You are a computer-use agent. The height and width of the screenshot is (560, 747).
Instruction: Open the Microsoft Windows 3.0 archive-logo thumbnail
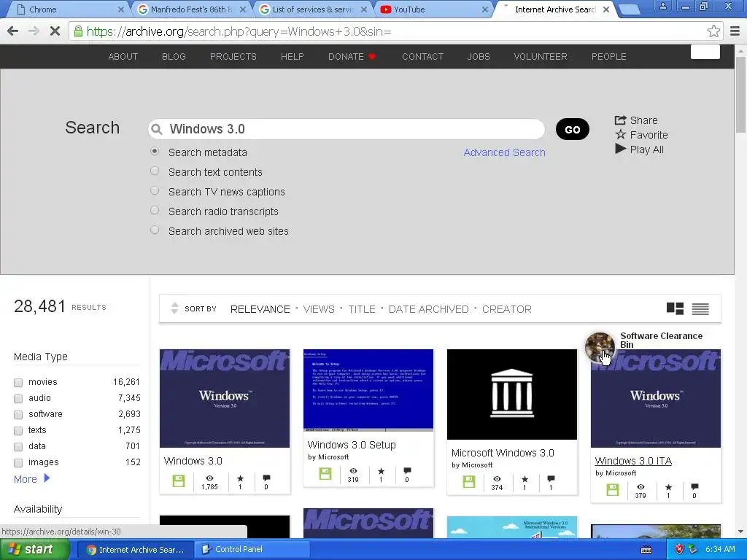pos(511,394)
